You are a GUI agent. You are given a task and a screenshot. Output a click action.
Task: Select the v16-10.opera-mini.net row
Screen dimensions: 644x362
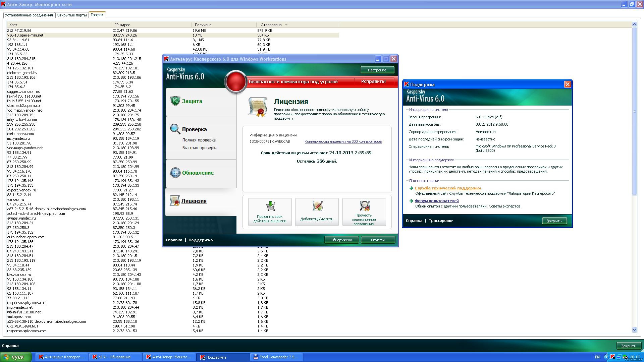[172, 35]
